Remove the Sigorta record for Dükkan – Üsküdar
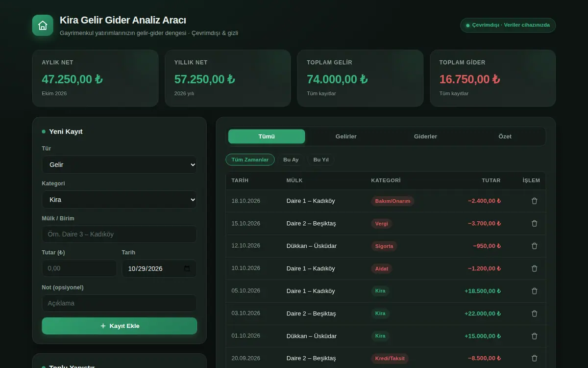The image size is (588, 368). click(534, 246)
